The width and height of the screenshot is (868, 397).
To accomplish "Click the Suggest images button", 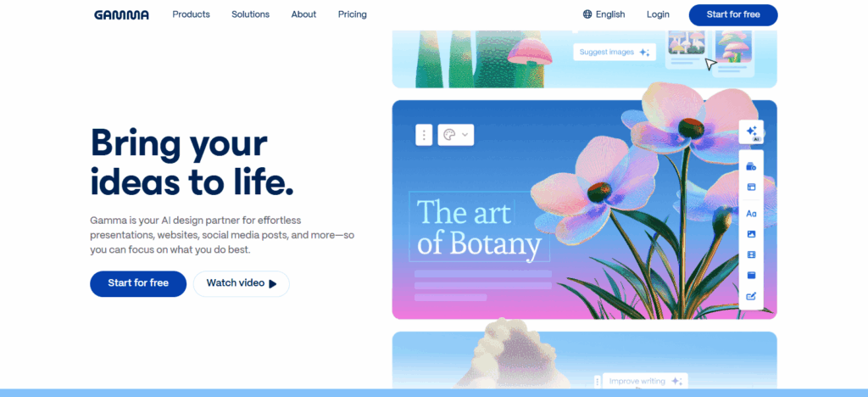I will (615, 52).
